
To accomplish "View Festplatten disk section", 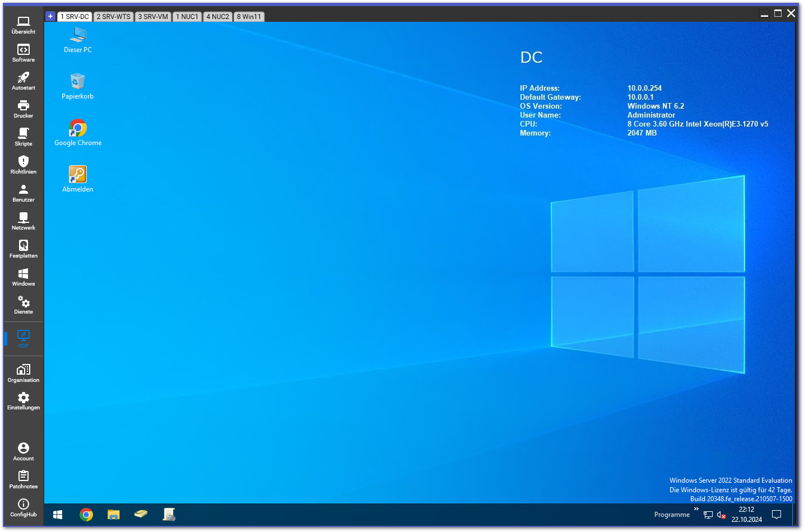I will point(24,249).
